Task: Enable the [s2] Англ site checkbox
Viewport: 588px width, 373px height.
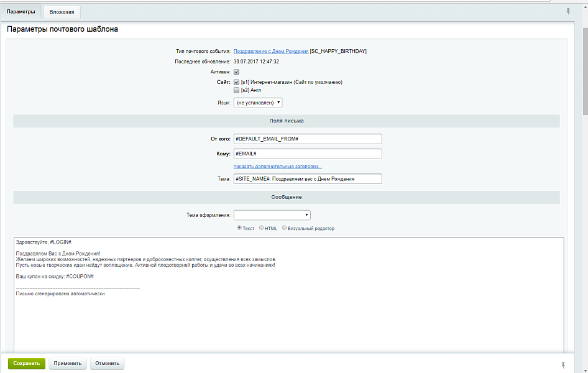Action: [x=236, y=90]
